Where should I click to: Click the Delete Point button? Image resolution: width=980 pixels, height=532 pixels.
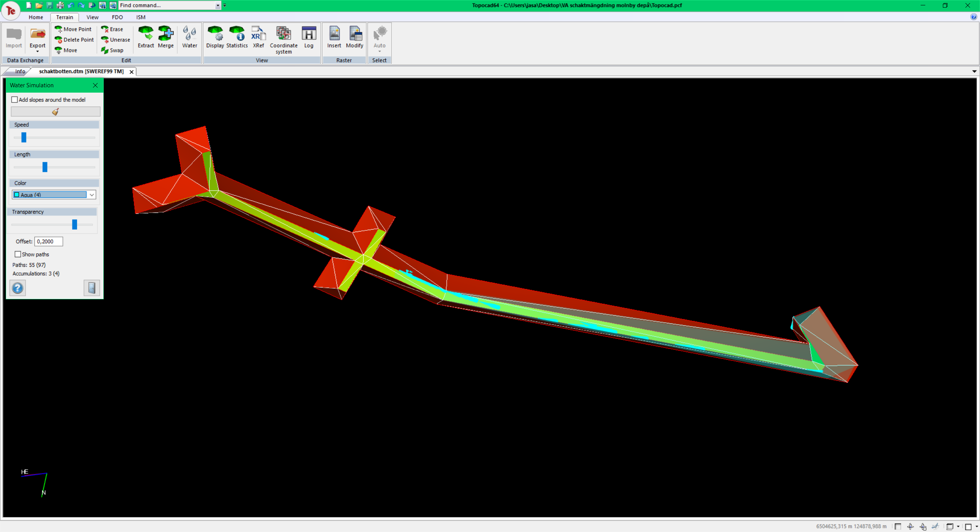74,40
